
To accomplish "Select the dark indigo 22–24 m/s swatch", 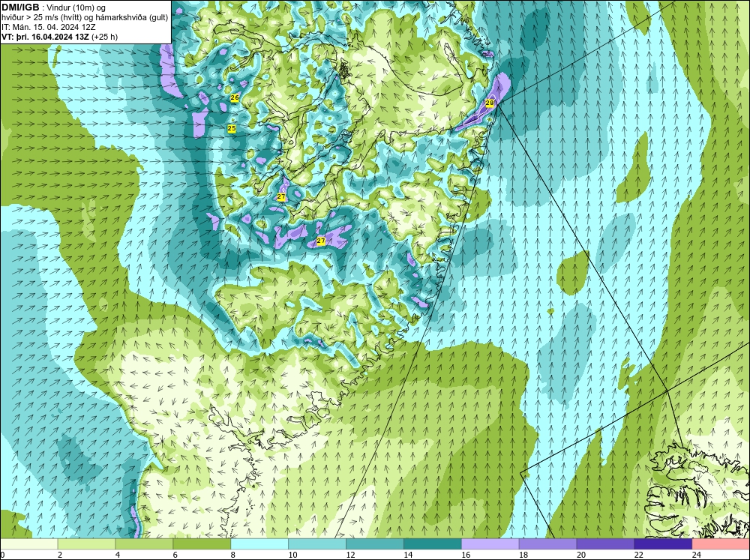I will (x=663, y=544).
